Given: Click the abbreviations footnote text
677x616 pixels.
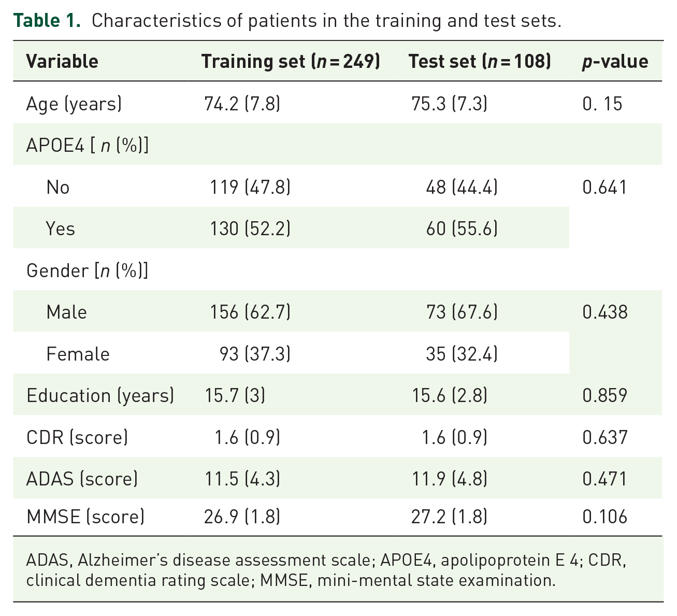Looking at the screenshot, I should [326, 570].
